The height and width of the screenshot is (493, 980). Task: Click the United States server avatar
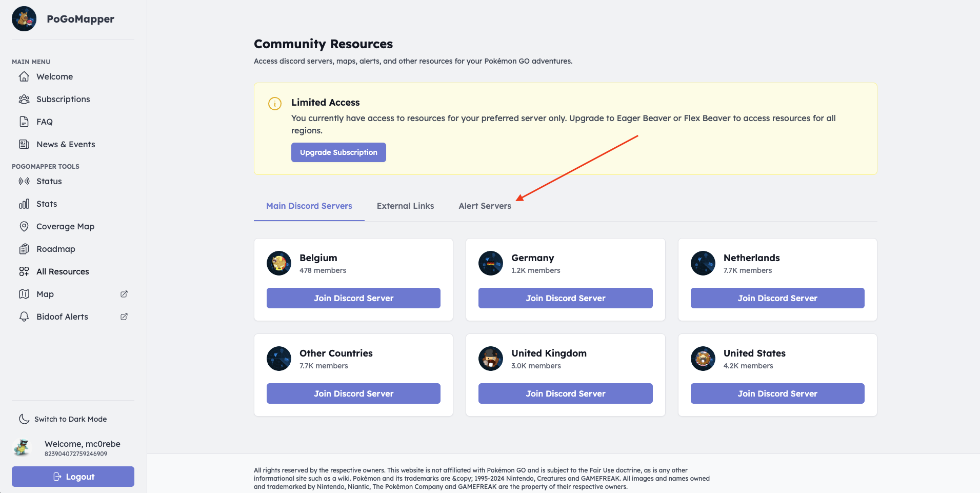point(703,359)
